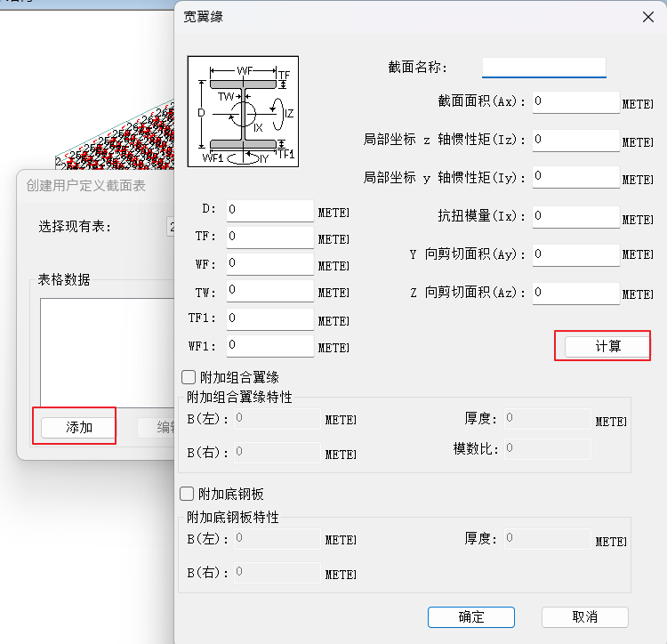The height and width of the screenshot is (644, 667).
Task: Click the TF1 dimension field
Action: click(270, 319)
